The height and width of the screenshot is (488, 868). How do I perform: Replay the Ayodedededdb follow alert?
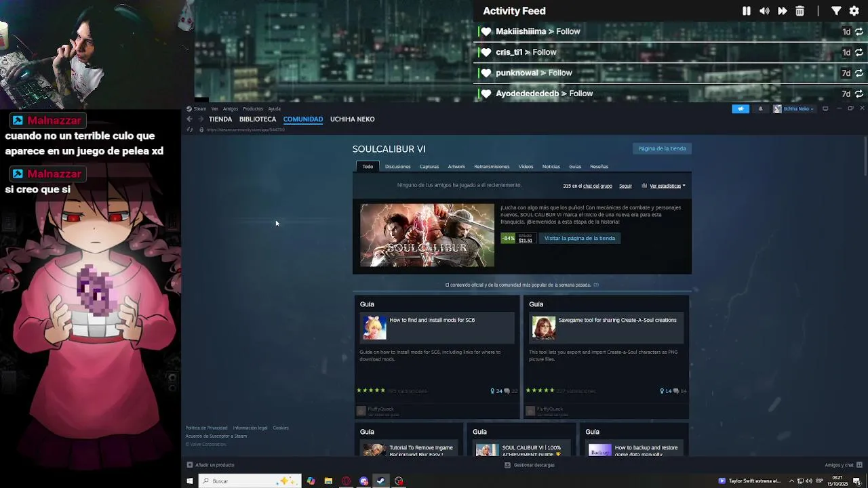859,94
